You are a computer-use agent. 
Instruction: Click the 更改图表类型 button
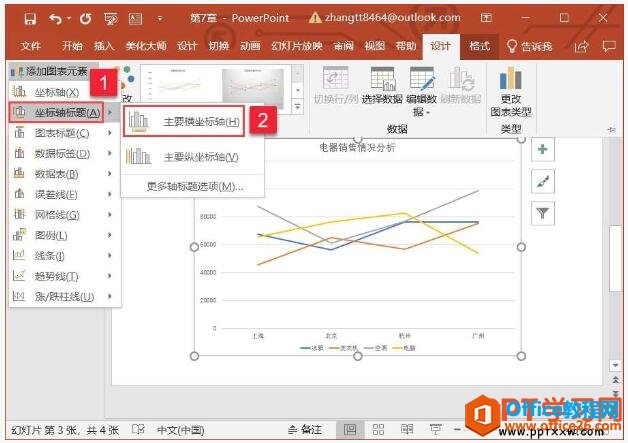coord(511,92)
